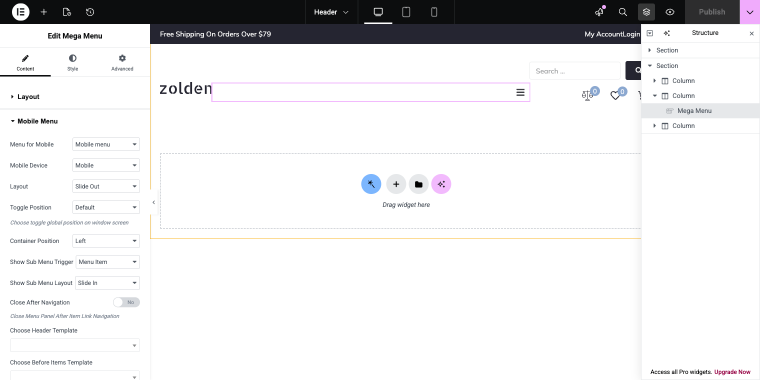Click the Structure panel AI sparkle icon
The image size is (760, 380).
(666, 33)
